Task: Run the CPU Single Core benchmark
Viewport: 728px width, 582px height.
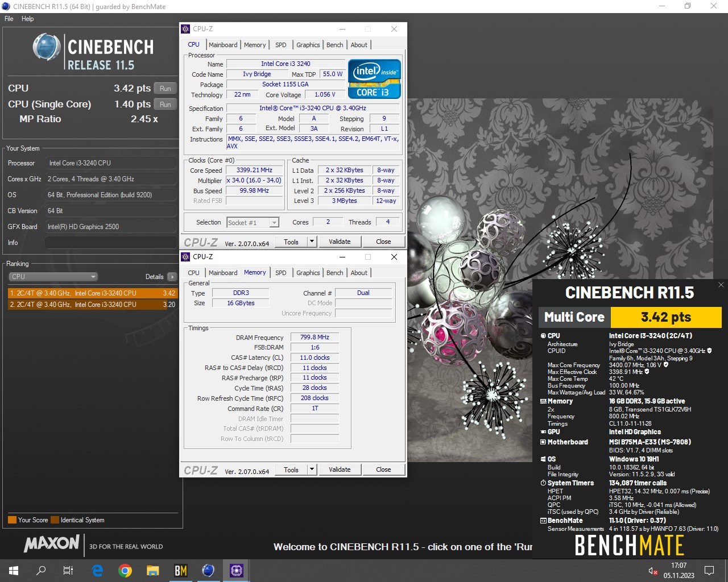Action: (x=166, y=105)
